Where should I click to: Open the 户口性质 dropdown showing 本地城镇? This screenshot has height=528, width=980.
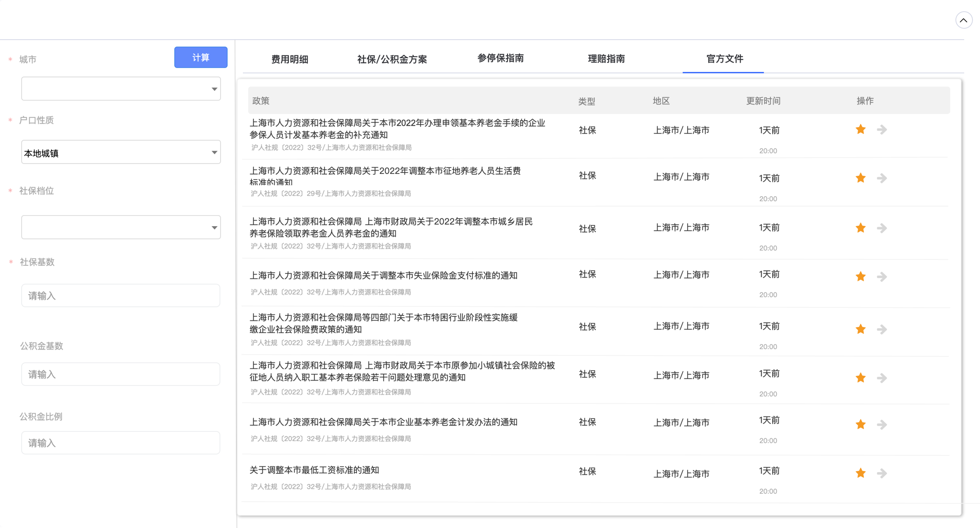[121, 152]
